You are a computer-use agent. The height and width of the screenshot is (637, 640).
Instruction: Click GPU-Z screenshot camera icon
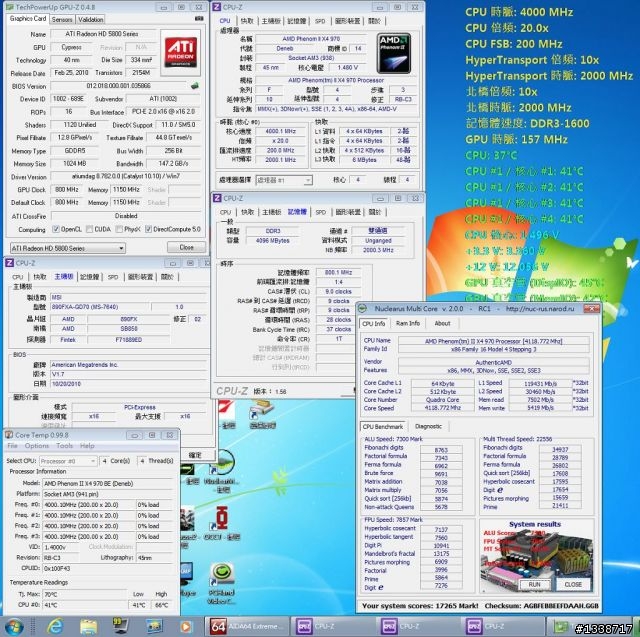[x=199, y=18]
